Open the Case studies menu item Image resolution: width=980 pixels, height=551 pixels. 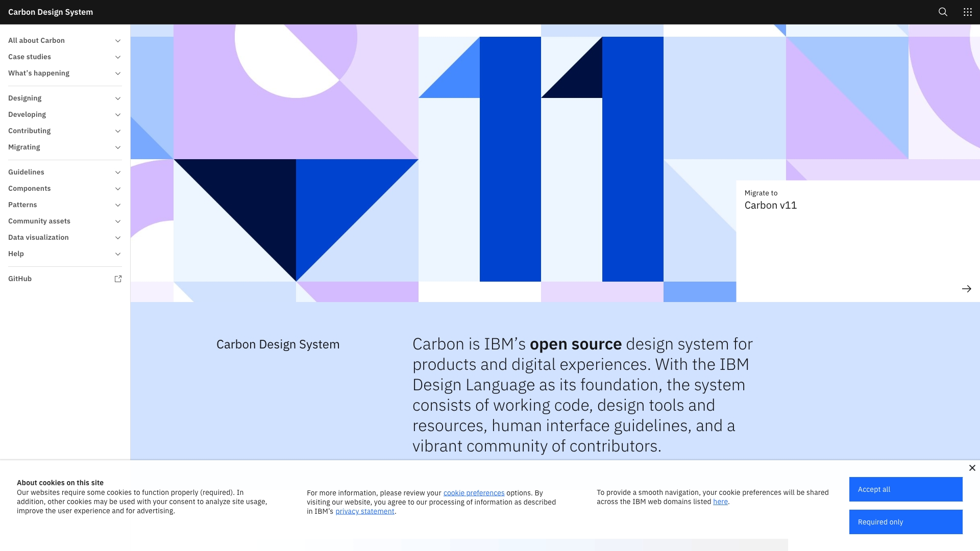(x=29, y=57)
